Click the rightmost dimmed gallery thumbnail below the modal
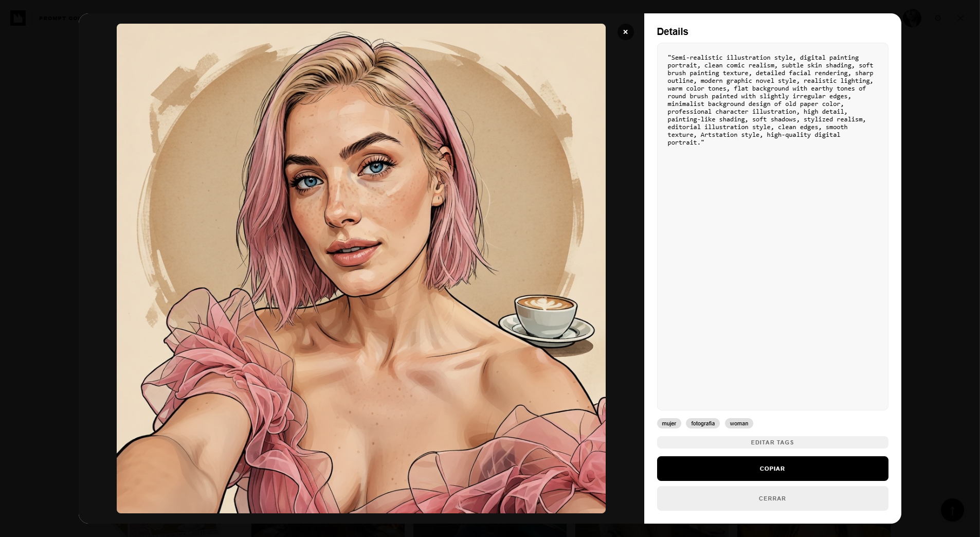This screenshot has width=980, height=537. pyautogui.click(x=813, y=530)
